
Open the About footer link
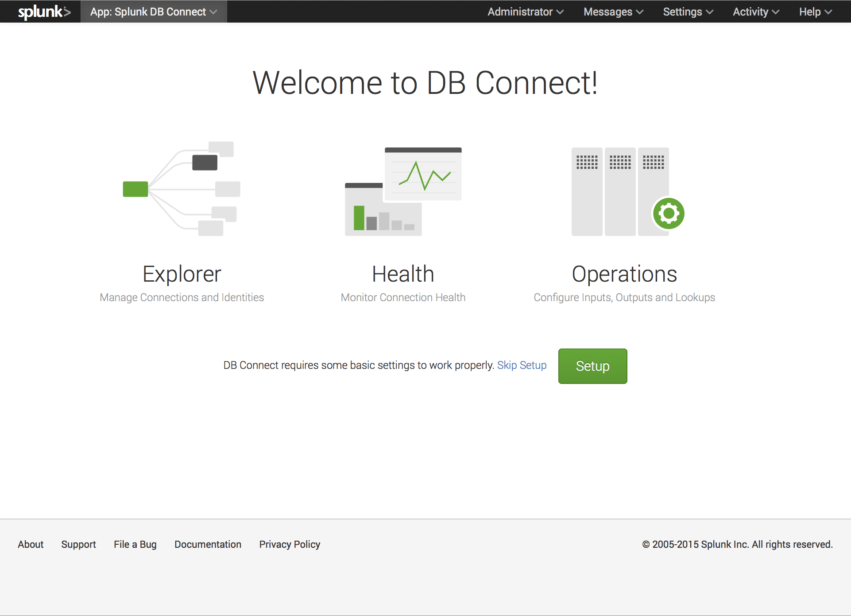(31, 544)
